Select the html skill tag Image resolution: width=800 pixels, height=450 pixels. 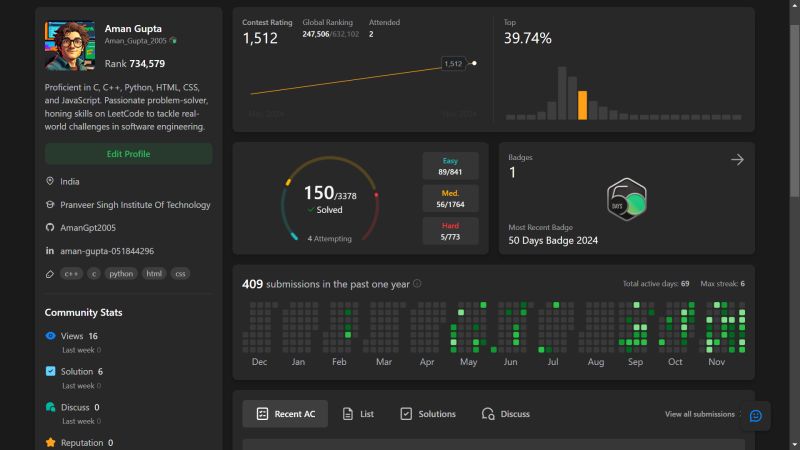[154, 274]
